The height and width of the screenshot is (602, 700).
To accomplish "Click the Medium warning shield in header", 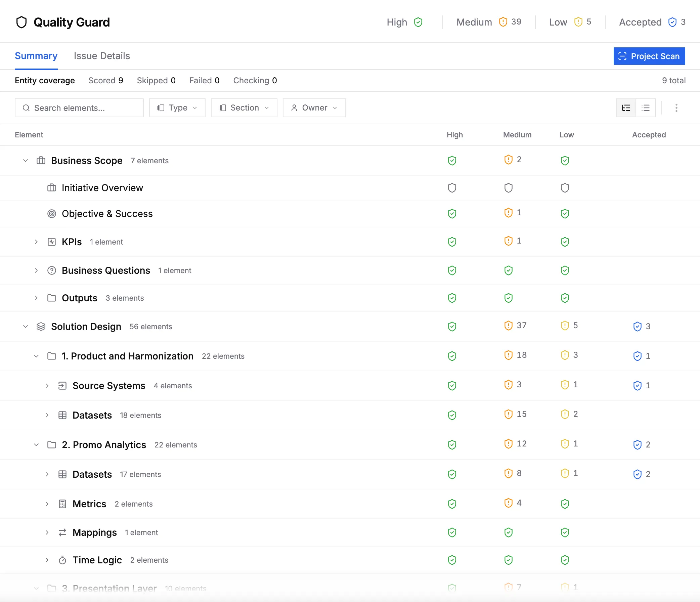I will [503, 22].
